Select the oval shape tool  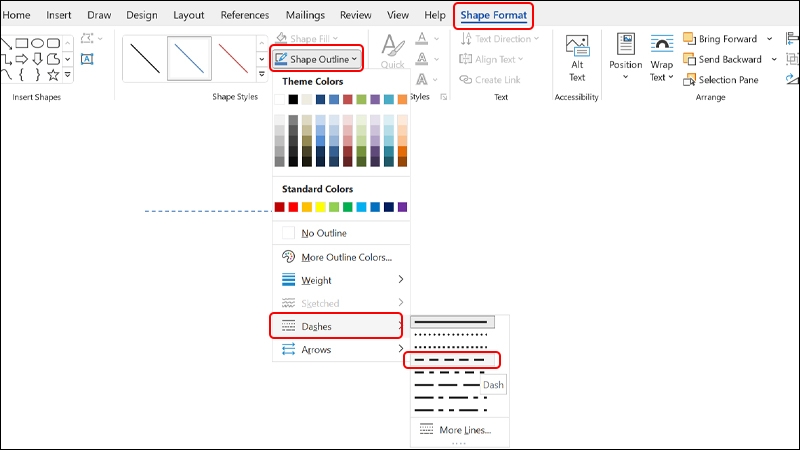click(37, 43)
